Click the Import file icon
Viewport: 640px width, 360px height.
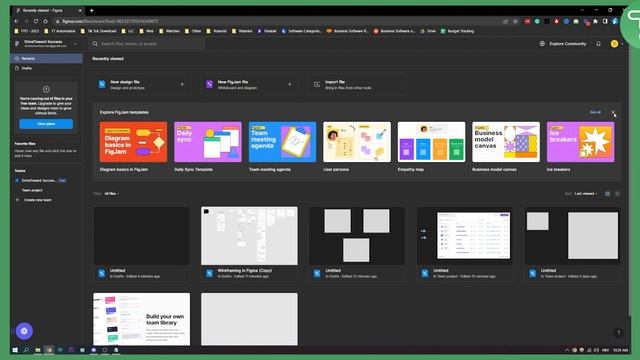pos(317,84)
